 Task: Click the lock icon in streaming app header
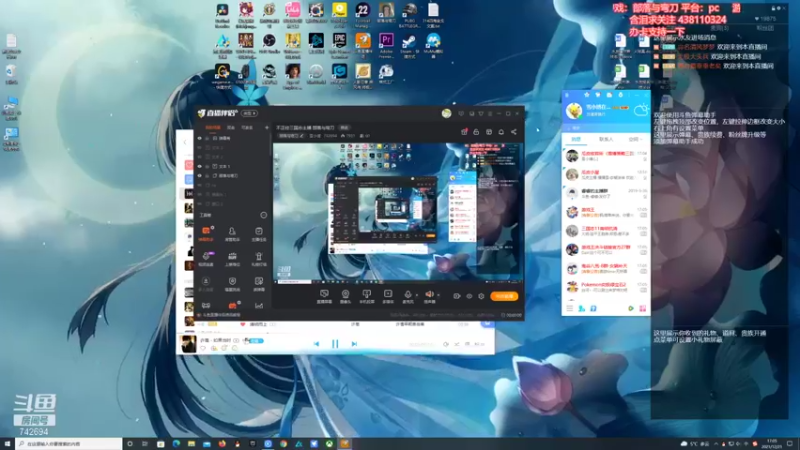coord(476,132)
